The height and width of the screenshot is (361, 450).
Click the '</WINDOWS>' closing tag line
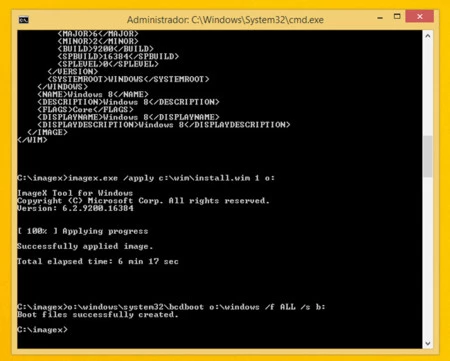[62, 87]
